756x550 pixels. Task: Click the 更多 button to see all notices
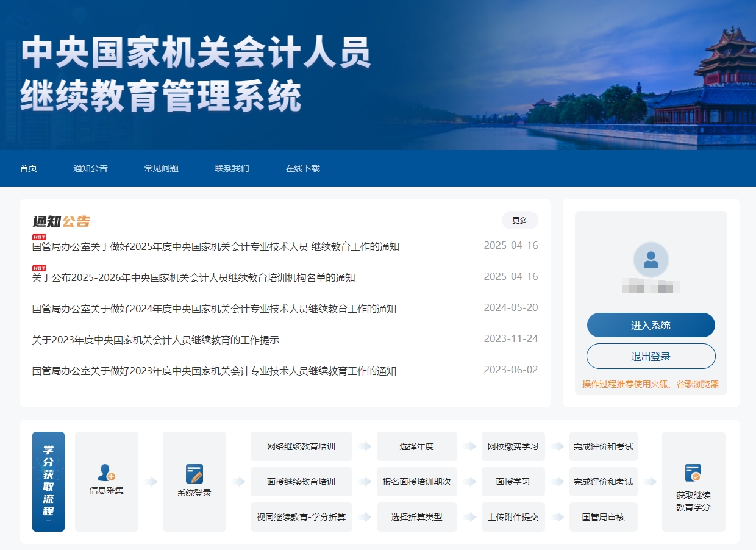pos(519,220)
